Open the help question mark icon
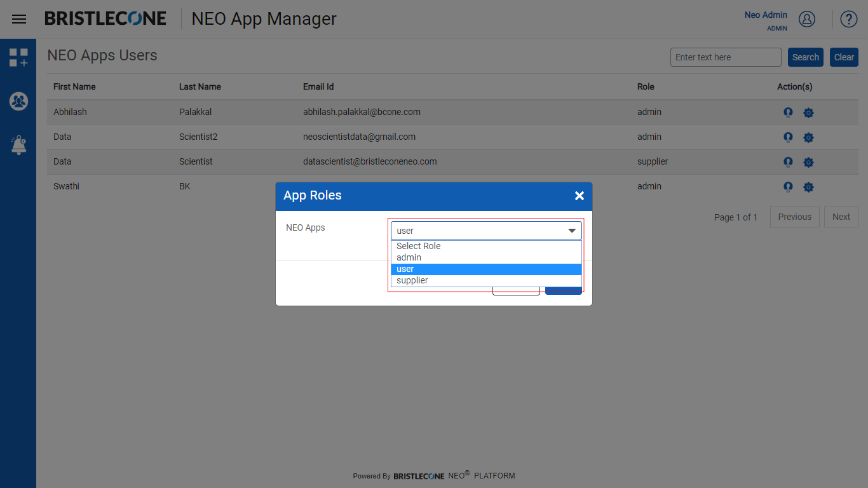868x488 pixels. [849, 19]
